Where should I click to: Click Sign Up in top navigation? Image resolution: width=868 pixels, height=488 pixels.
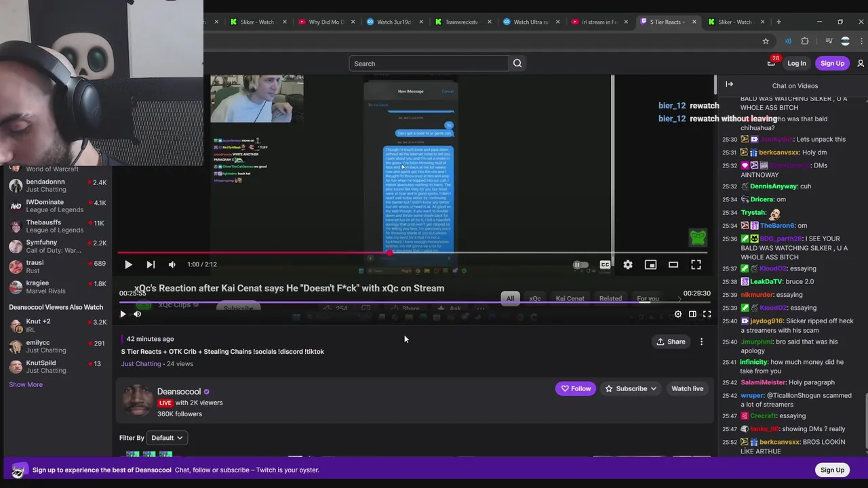pyautogui.click(x=832, y=63)
